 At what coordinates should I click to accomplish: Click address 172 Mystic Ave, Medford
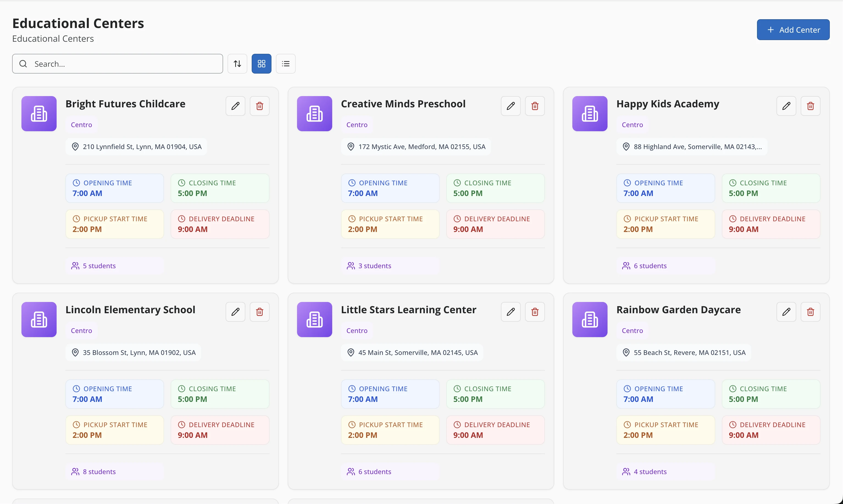416,147
